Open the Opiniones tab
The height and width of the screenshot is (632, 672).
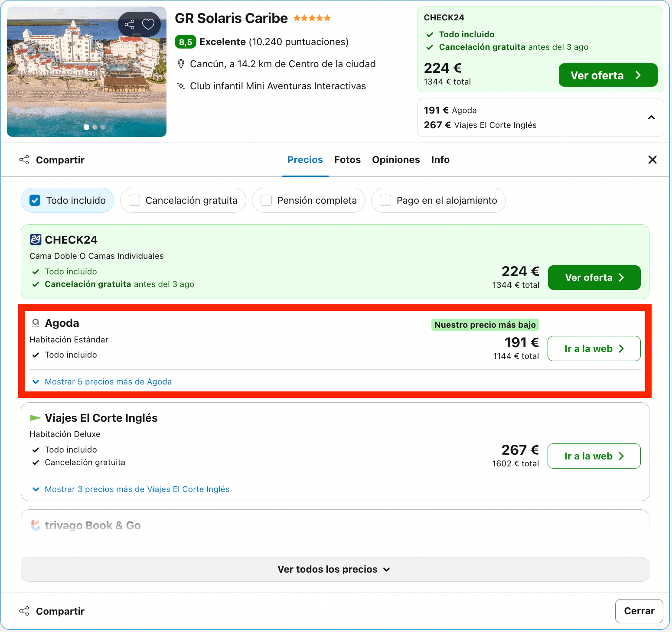[x=396, y=160]
